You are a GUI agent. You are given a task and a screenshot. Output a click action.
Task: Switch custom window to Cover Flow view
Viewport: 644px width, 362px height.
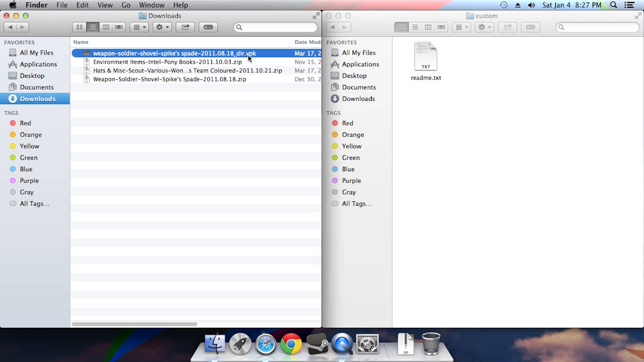pos(441,27)
